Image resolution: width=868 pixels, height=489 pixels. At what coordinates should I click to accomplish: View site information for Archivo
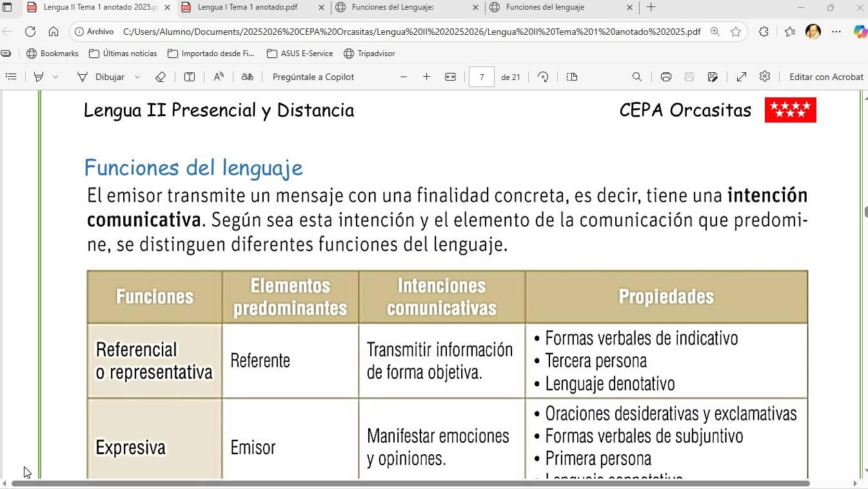(x=94, y=32)
